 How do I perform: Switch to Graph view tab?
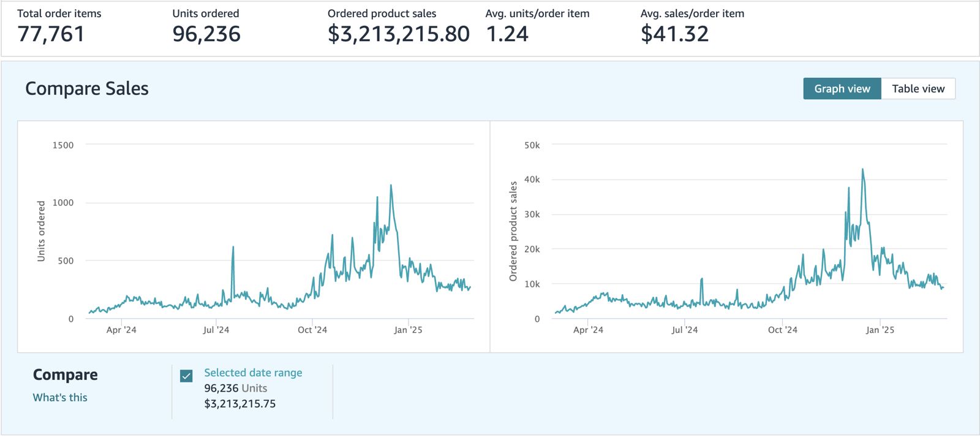coord(842,89)
